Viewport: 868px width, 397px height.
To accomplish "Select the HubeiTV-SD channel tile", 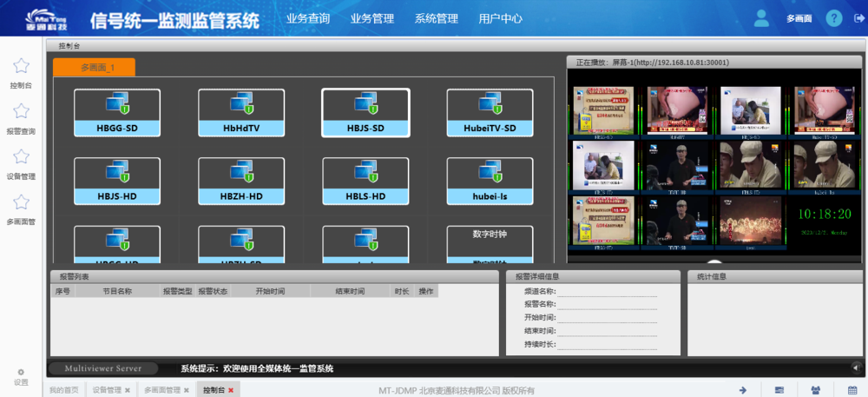I will pyautogui.click(x=490, y=113).
